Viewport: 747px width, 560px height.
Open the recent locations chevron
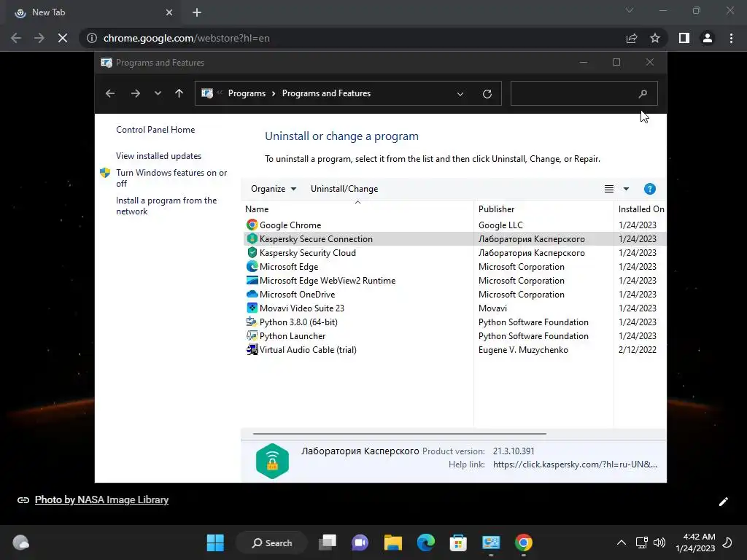[x=158, y=93]
